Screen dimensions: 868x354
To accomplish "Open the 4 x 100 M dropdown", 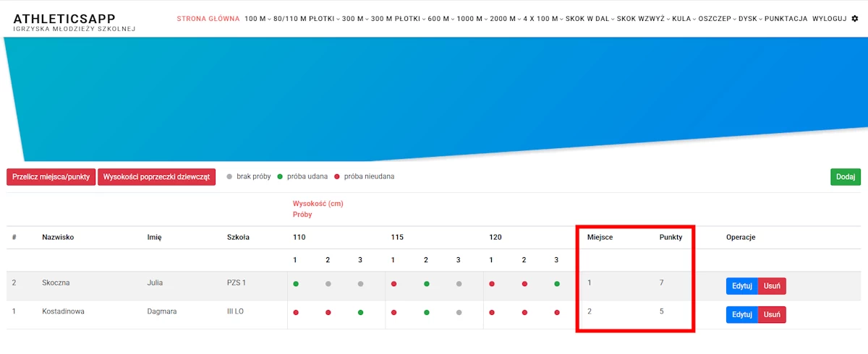I will pos(539,19).
